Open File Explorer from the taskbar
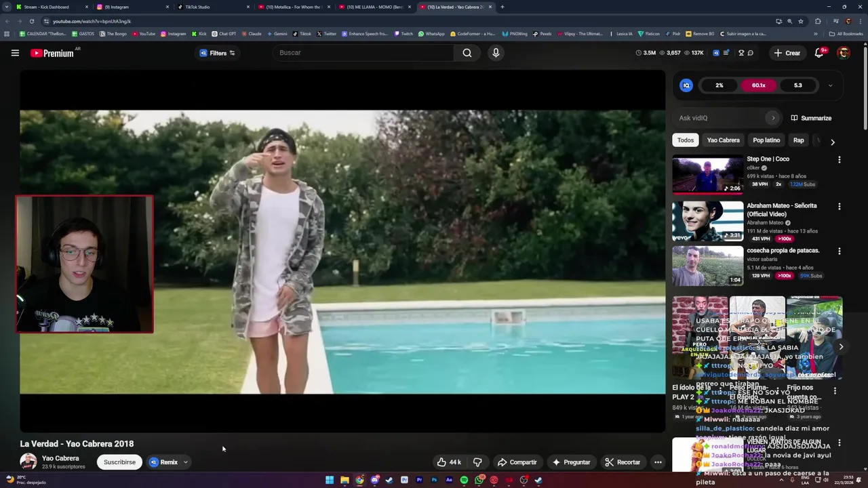The image size is (868, 488). (x=344, y=480)
